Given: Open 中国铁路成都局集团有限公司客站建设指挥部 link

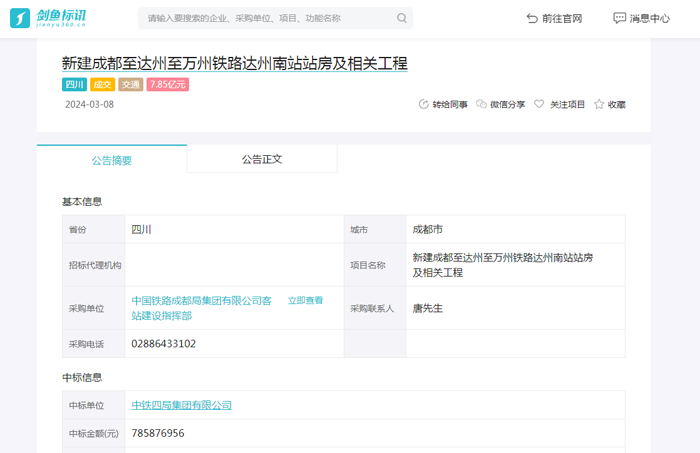Looking at the screenshot, I should pyautogui.click(x=202, y=308).
